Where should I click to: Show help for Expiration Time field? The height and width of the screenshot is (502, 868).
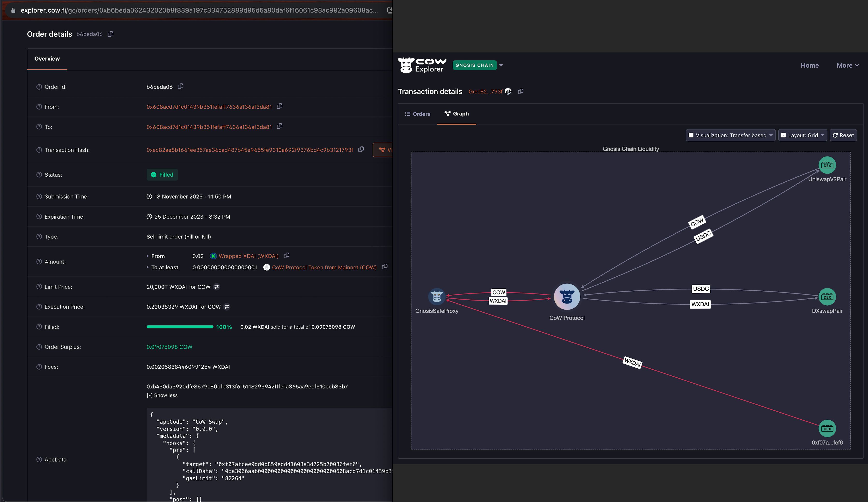(39, 216)
